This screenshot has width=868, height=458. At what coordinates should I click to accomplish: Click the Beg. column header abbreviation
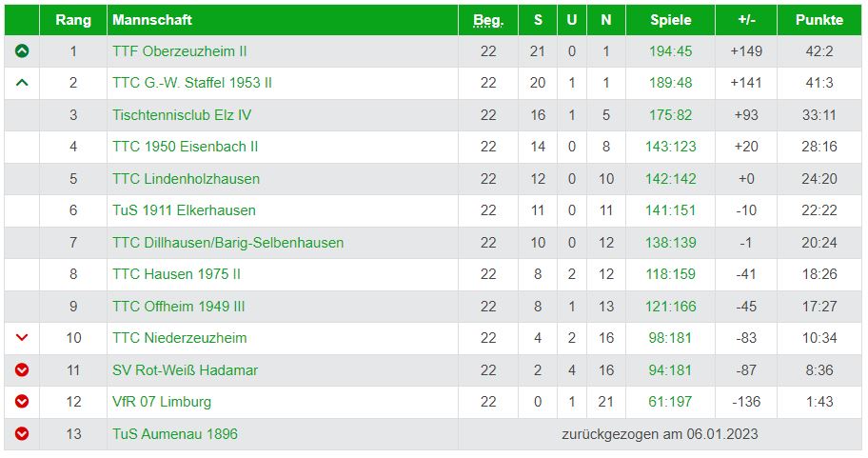[488, 21]
